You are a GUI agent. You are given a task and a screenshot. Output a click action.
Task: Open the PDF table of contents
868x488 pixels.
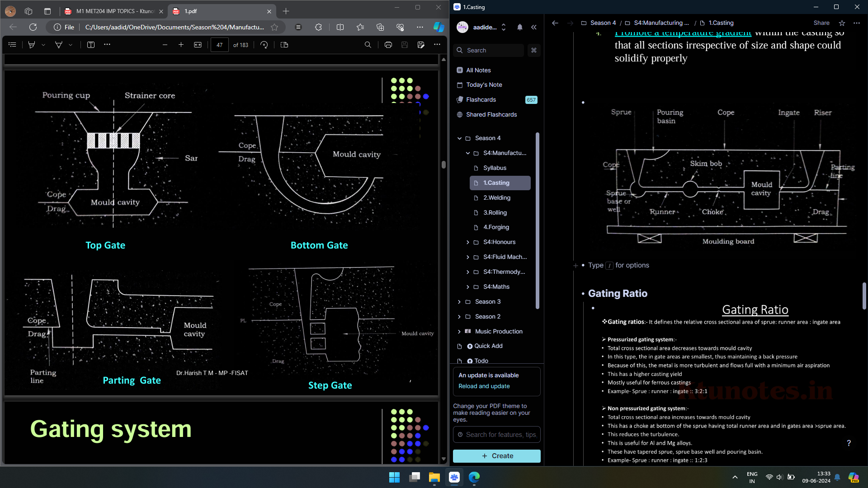(x=12, y=45)
